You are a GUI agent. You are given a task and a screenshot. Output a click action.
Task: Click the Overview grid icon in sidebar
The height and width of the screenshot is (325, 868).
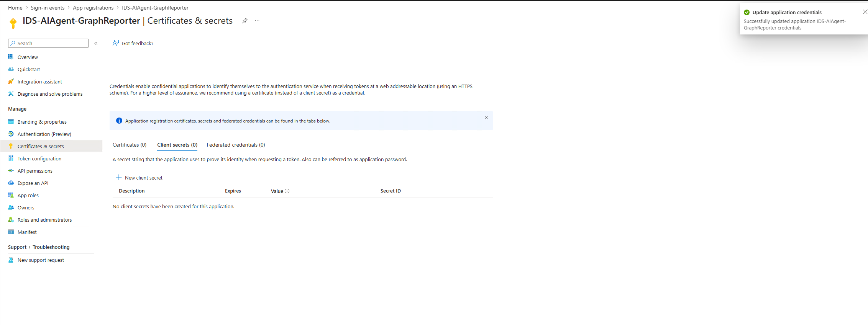click(11, 57)
